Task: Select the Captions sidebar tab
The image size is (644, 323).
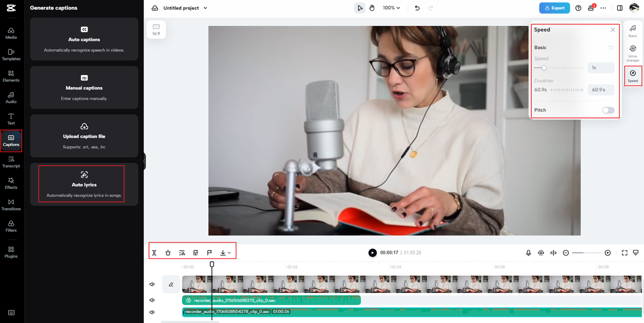Action: [x=11, y=141]
